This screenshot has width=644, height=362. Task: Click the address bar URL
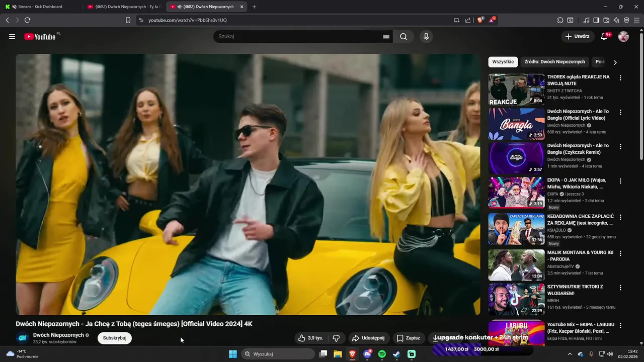click(x=188, y=20)
